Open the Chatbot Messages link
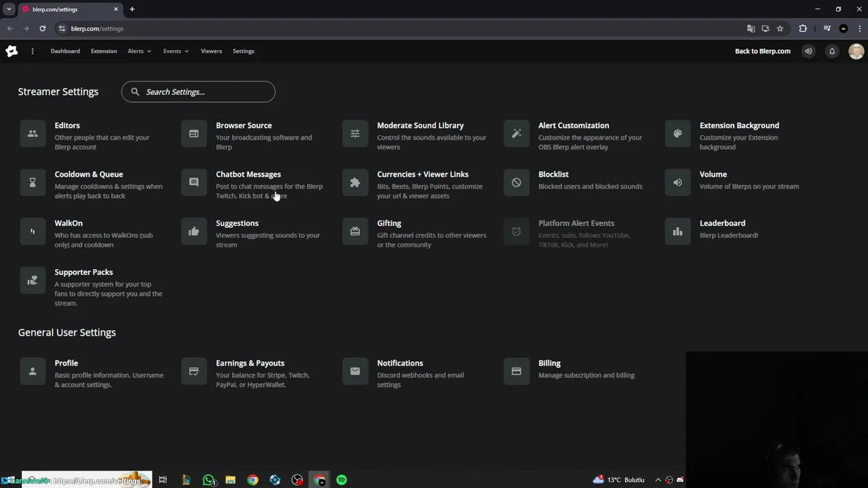The width and height of the screenshot is (868, 488). click(x=248, y=174)
